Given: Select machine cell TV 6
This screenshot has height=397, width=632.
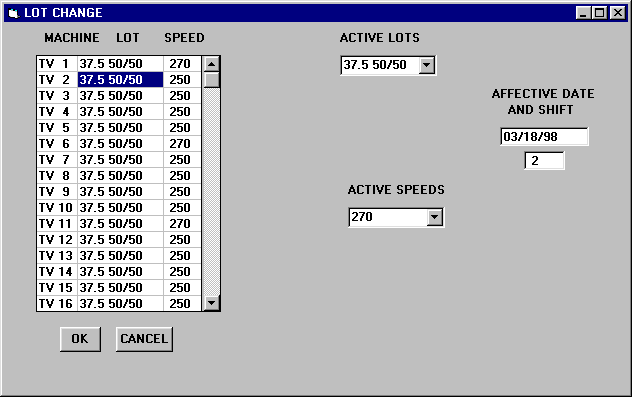Looking at the screenshot, I should pyautogui.click(x=57, y=144).
